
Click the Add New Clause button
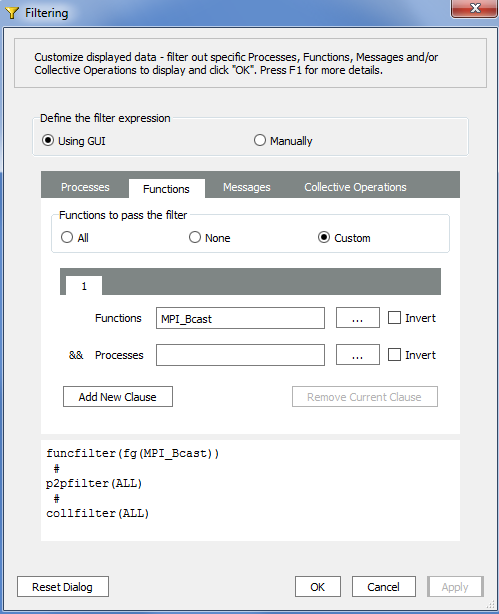coord(118,397)
